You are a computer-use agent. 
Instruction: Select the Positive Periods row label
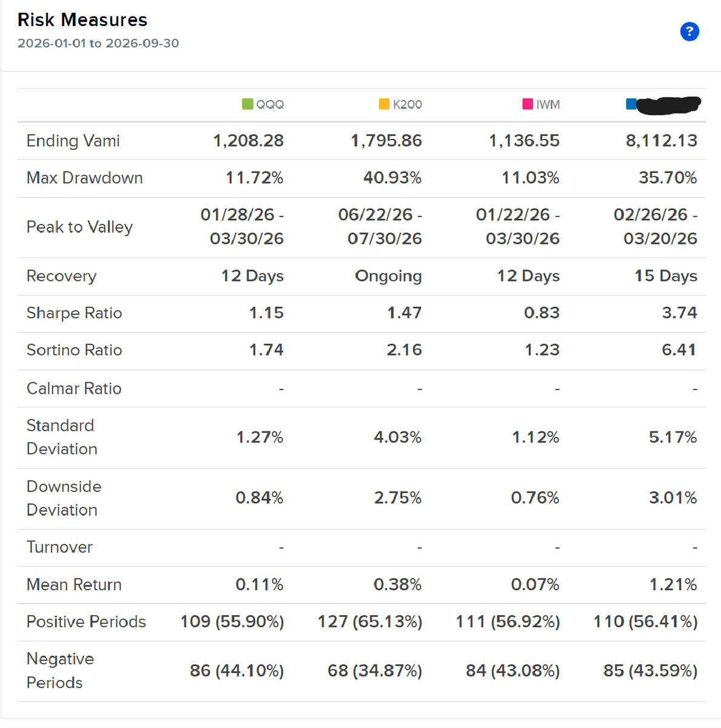(x=86, y=622)
